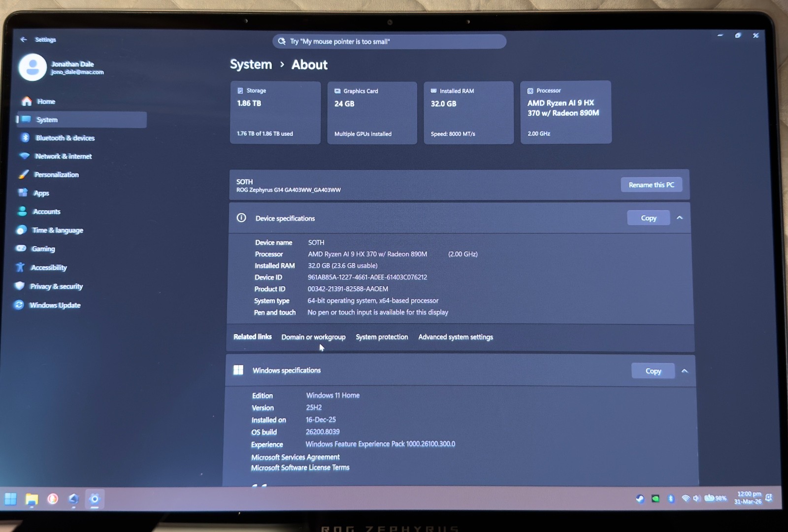Click the Time & language sidebar icon
788x532 pixels.
click(21, 230)
